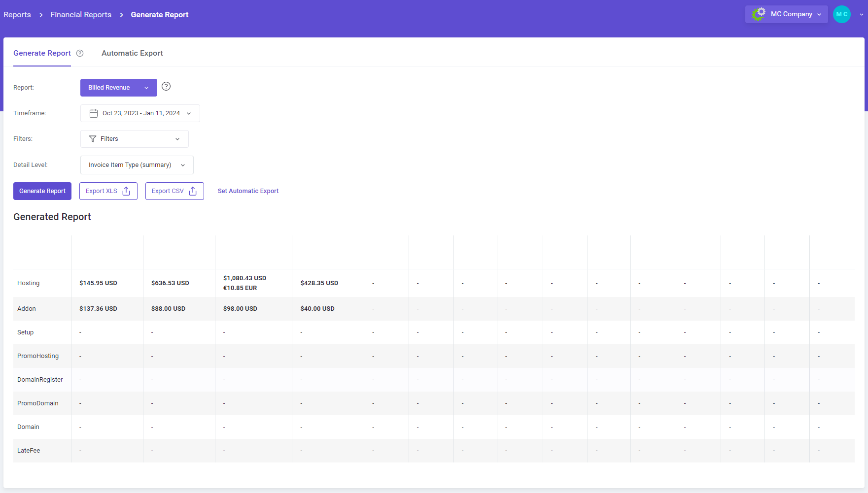The height and width of the screenshot is (493, 868).
Task: Click the Set Automatic Export link
Action: pos(248,191)
